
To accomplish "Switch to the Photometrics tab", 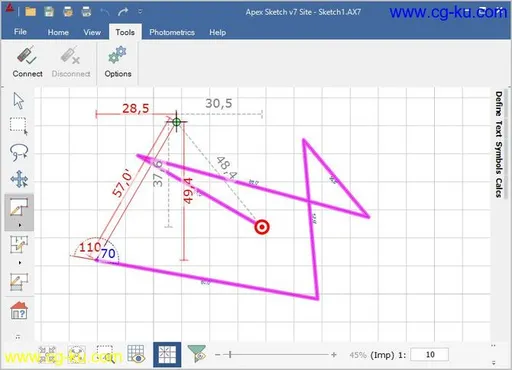I will [172, 32].
